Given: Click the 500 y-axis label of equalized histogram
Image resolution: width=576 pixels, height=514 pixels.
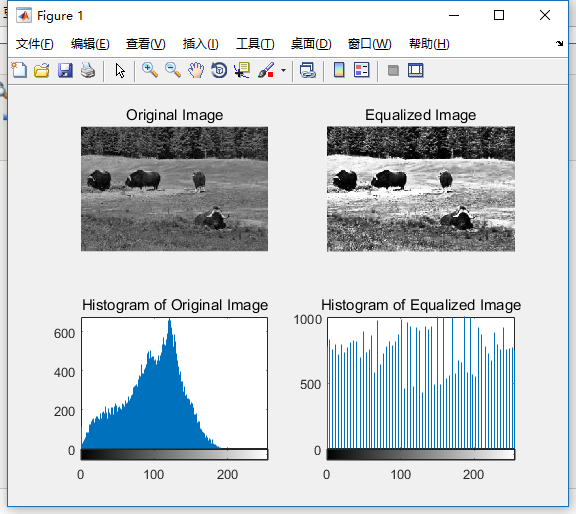Looking at the screenshot, I should pos(310,385).
